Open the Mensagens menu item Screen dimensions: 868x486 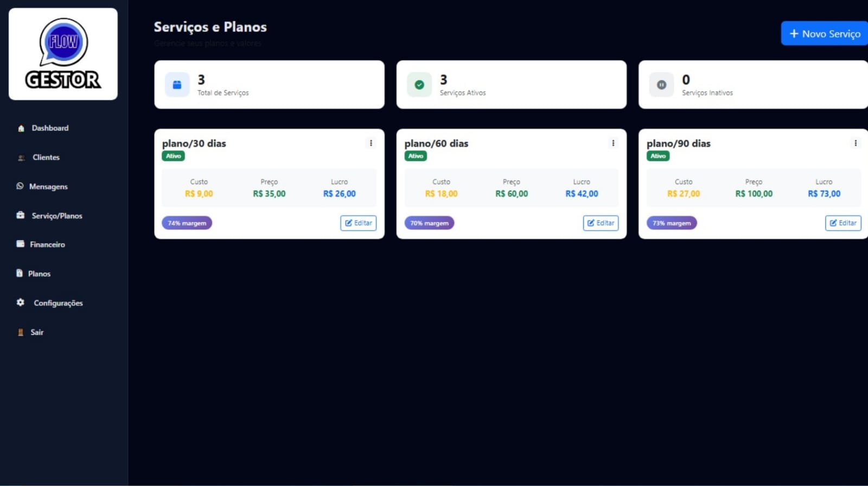coord(48,187)
